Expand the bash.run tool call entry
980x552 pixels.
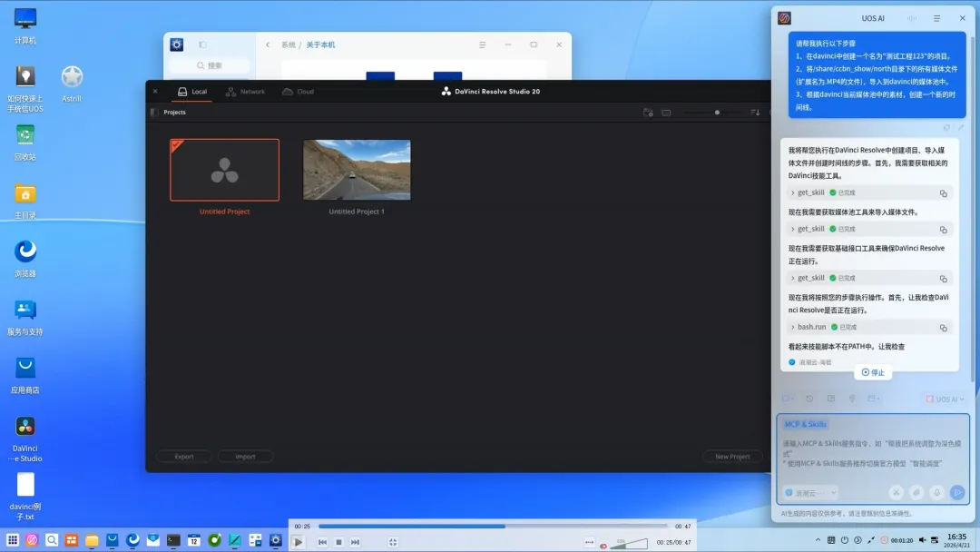[793, 327]
